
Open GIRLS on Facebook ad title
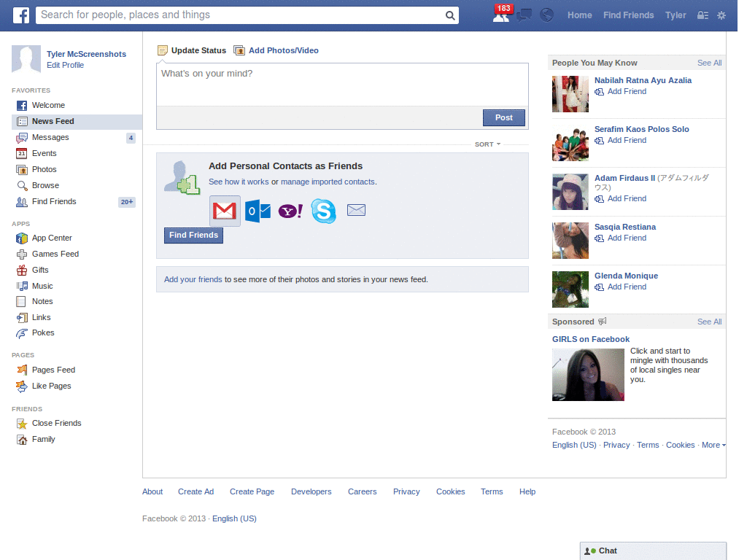591,339
